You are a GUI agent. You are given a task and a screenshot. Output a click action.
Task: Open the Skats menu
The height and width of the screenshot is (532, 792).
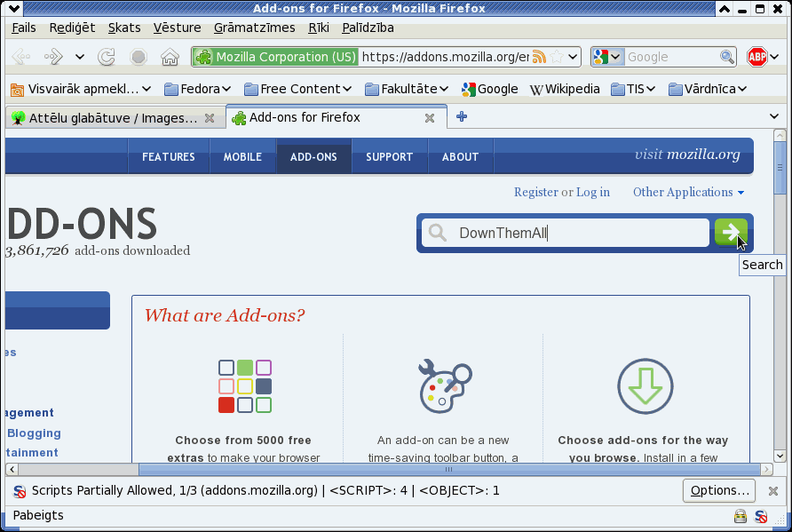click(x=124, y=28)
